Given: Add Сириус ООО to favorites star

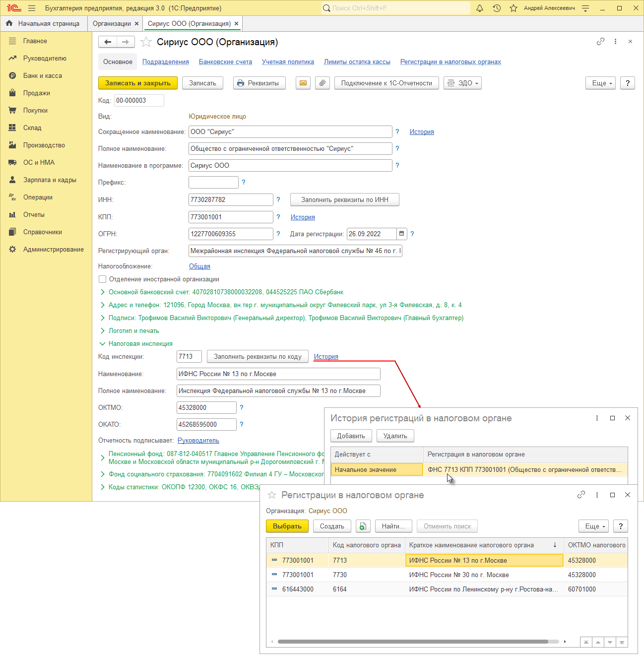Looking at the screenshot, I should pos(146,42).
